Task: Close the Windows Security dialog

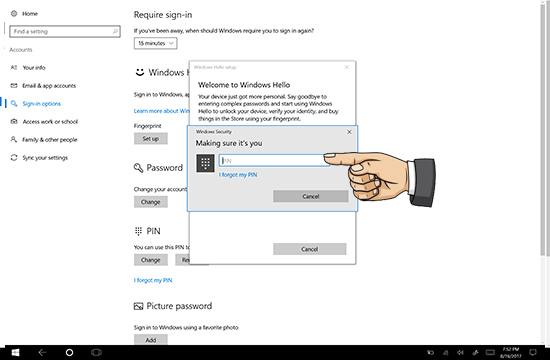Action: (x=349, y=132)
